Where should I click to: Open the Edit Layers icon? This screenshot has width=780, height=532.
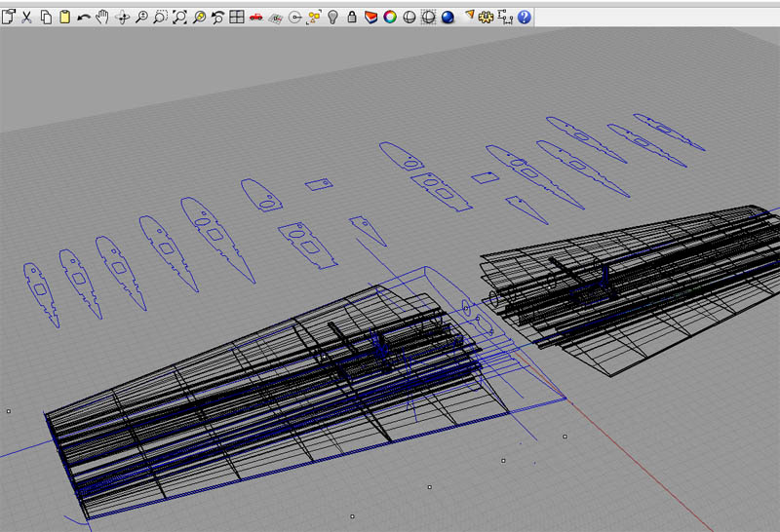coord(371,18)
